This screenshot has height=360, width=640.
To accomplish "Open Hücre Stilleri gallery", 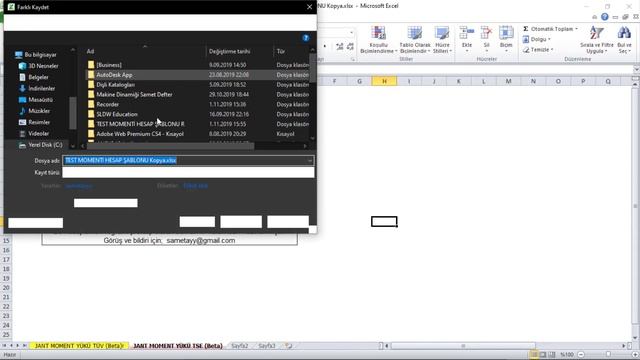I will click(442, 40).
